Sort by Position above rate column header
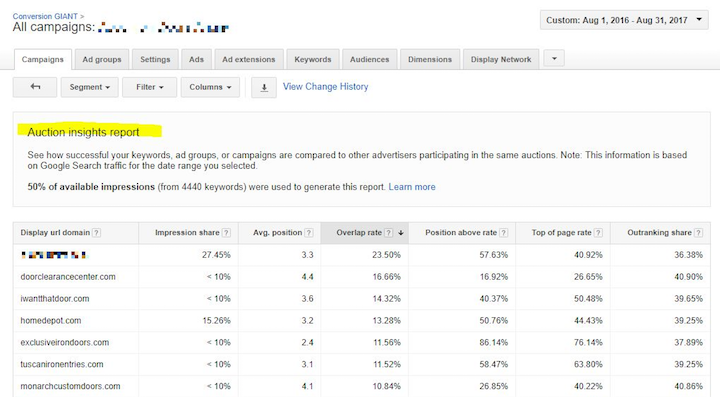 (461, 233)
